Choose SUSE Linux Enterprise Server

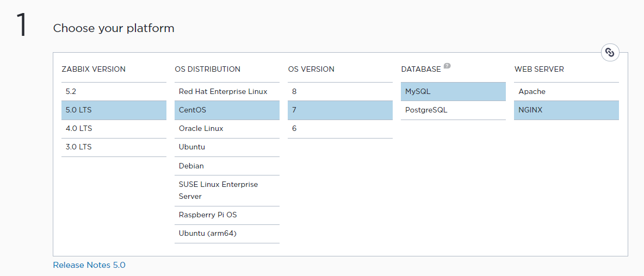227,191
